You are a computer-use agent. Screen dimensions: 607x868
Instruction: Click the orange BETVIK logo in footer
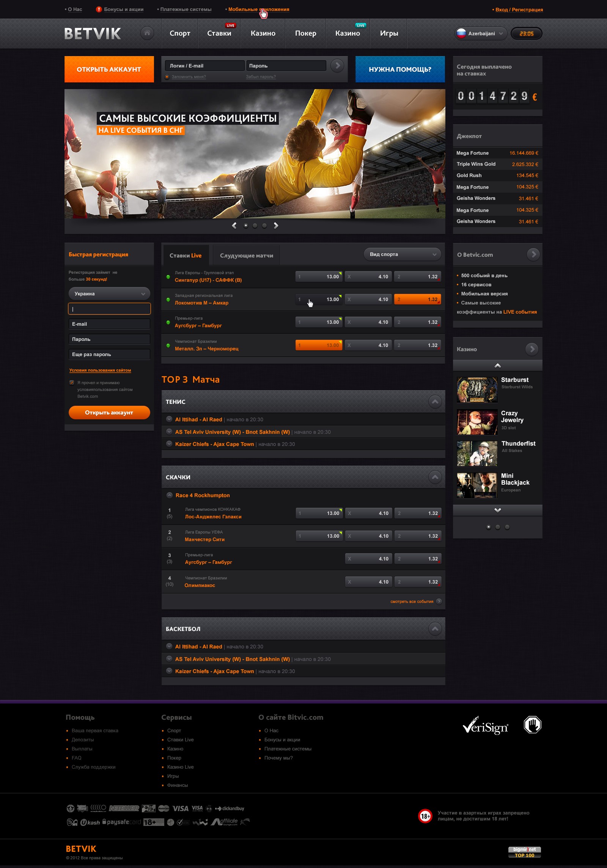tap(81, 849)
